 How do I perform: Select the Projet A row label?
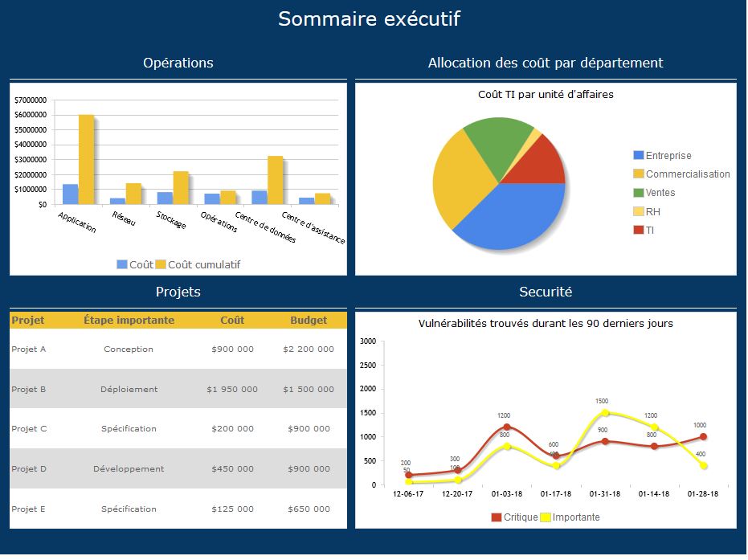pos(29,349)
